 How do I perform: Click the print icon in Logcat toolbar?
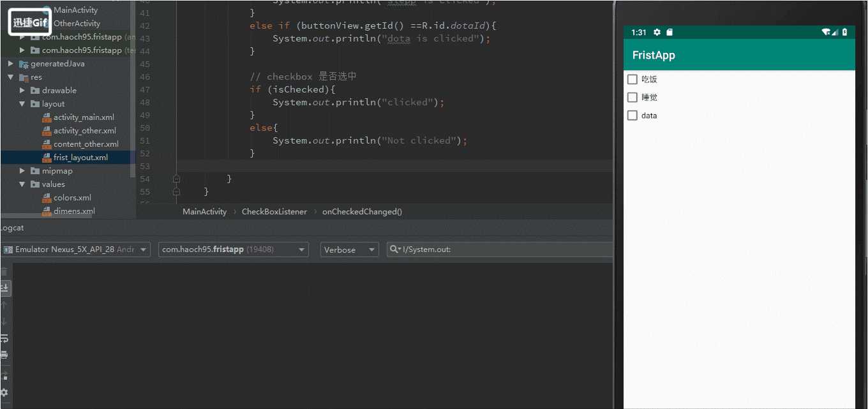4,355
